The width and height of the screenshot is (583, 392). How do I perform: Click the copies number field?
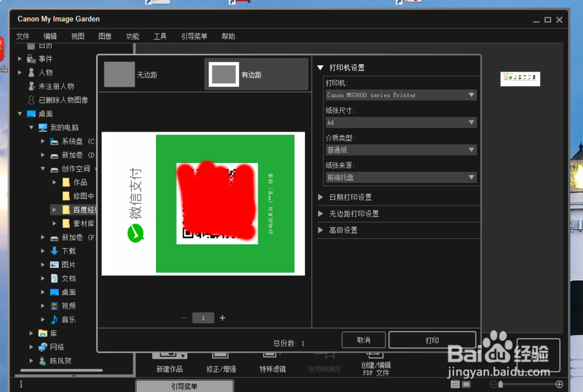click(203, 318)
